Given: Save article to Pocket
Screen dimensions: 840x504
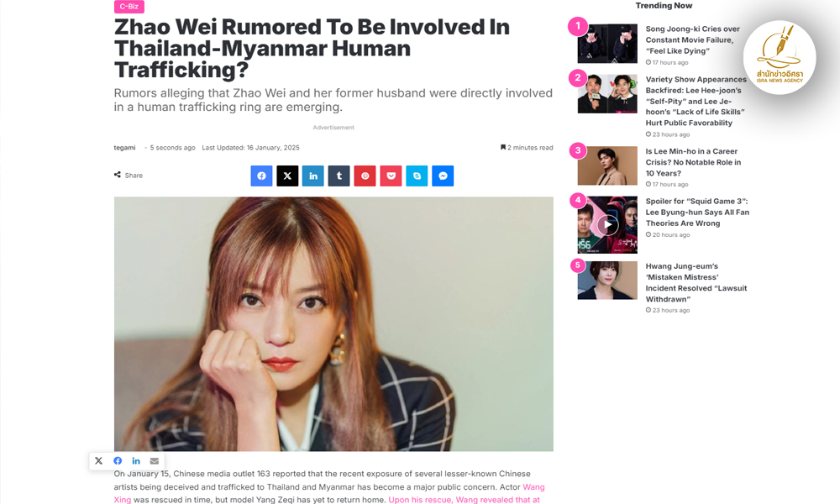Looking at the screenshot, I should click(391, 176).
